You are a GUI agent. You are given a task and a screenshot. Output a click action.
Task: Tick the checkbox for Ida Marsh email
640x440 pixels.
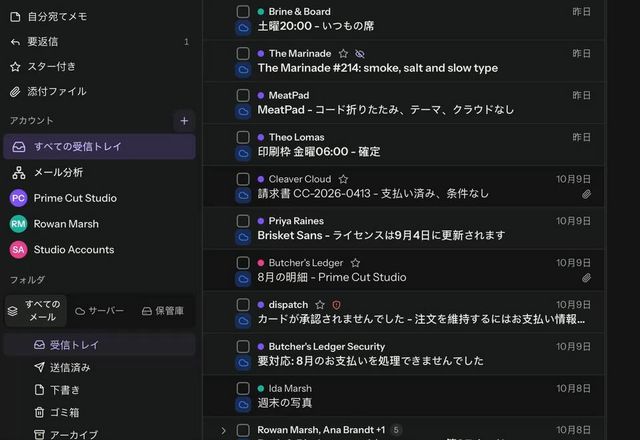pyautogui.click(x=243, y=388)
